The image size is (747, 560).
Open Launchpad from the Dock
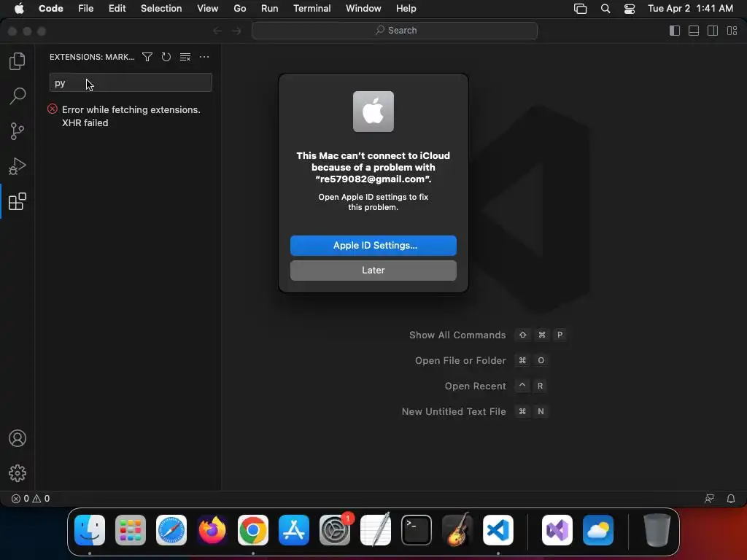(x=131, y=530)
